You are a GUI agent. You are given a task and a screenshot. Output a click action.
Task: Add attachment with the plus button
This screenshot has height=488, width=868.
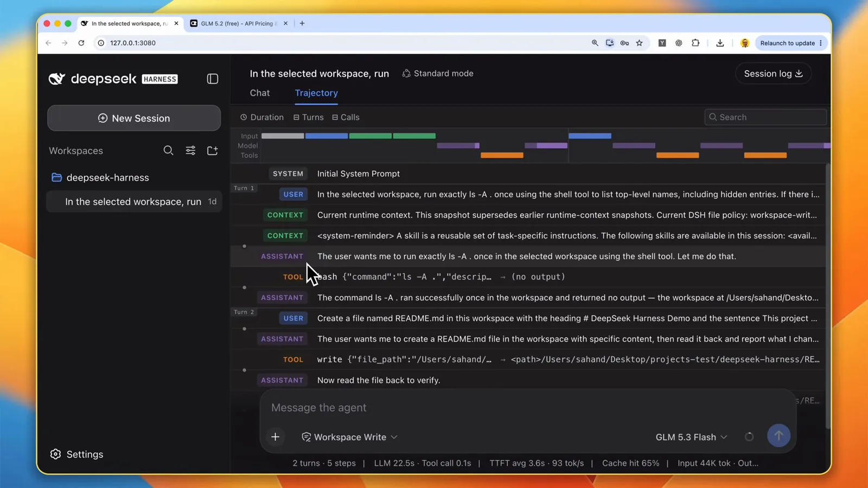tap(275, 437)
